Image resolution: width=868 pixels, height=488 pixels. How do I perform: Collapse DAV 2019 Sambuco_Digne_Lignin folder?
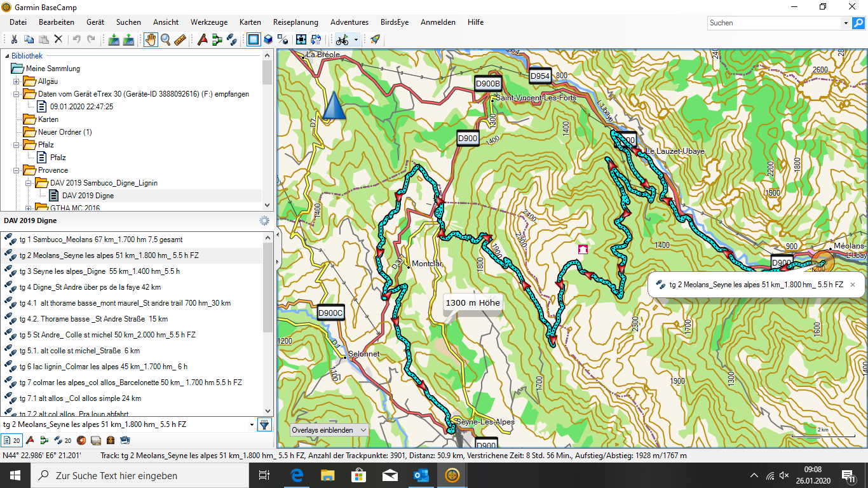pyautogui.click(x=28, y=183)
